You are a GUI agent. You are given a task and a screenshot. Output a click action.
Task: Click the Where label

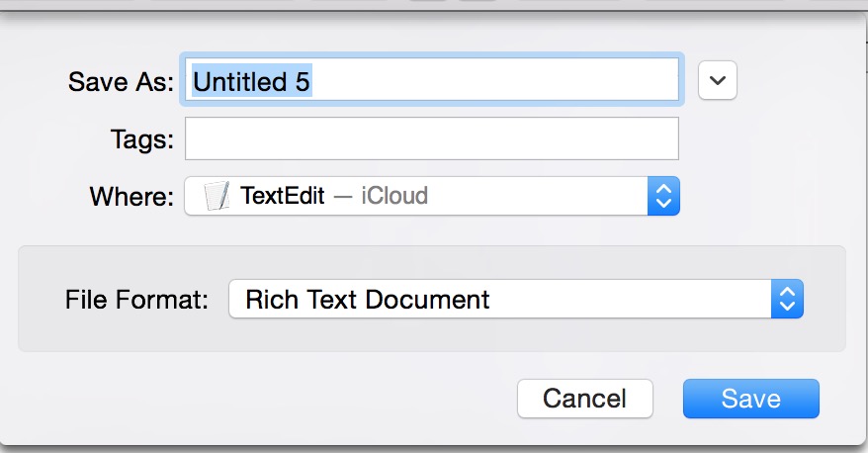coord(131,197)
